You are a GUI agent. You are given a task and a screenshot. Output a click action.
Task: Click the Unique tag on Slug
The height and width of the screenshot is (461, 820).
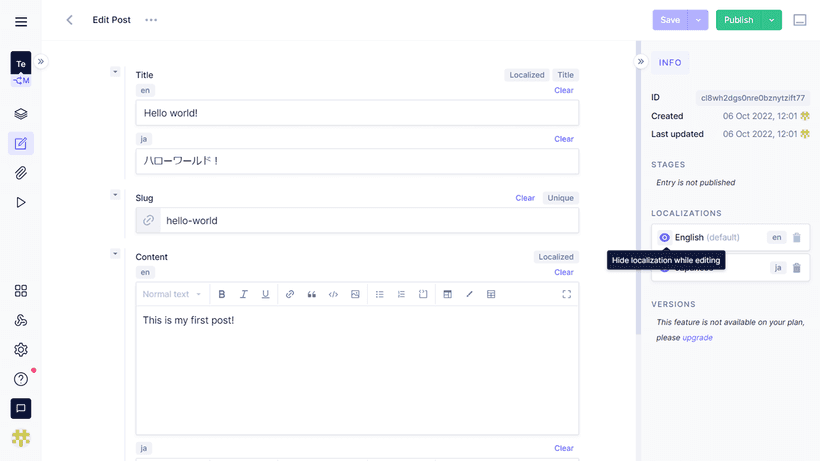click(x=561, y=198)
